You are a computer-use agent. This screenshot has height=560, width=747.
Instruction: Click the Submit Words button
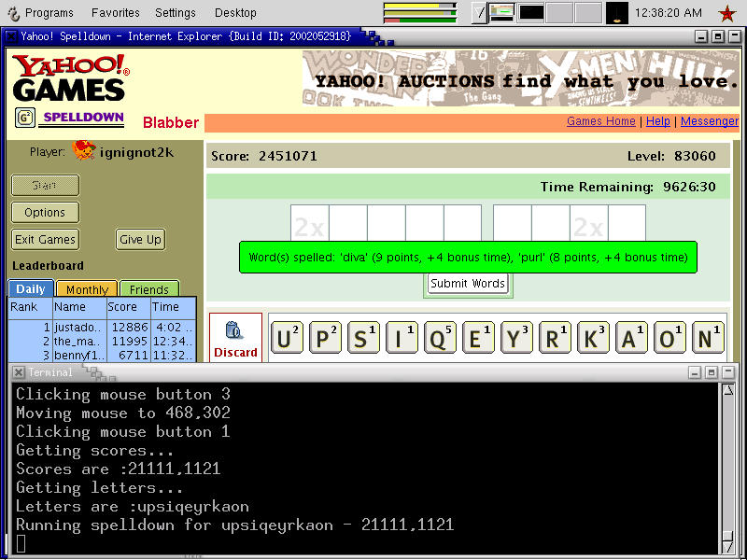pos(468,284)
